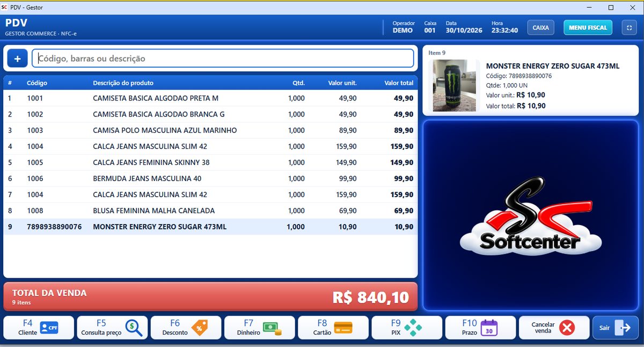Choose F7 Dinheiro cash payment
Screen dimensions: 644x347
(259, 328)
